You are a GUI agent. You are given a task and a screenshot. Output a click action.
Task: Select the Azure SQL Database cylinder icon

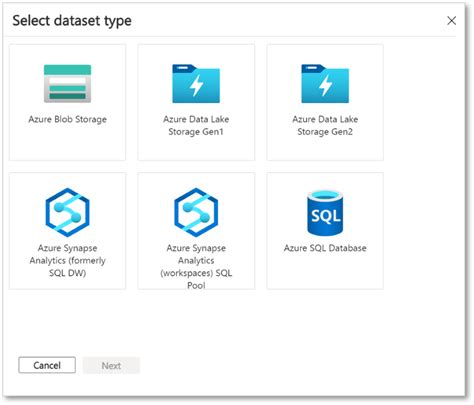pos(325,212)
